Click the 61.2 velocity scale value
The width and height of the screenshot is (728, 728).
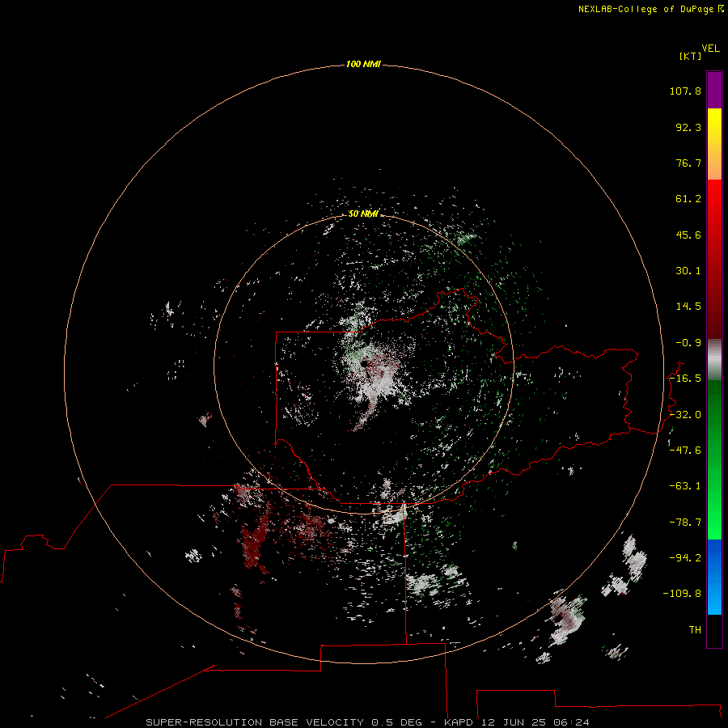688,199
